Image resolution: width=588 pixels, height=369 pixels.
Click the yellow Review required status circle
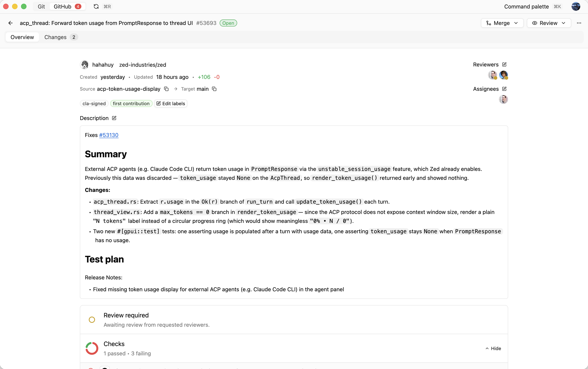point(92,320)
